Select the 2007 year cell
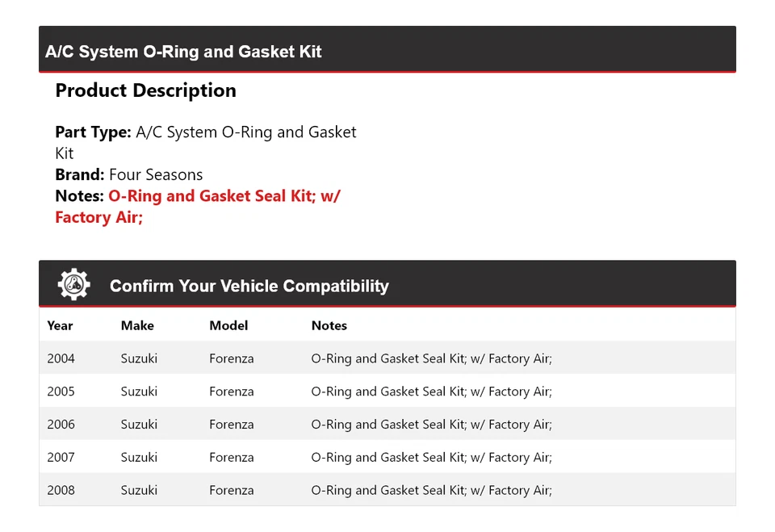Image resolution: width=775 pixels, height=532 pixels. click(61, 458)
